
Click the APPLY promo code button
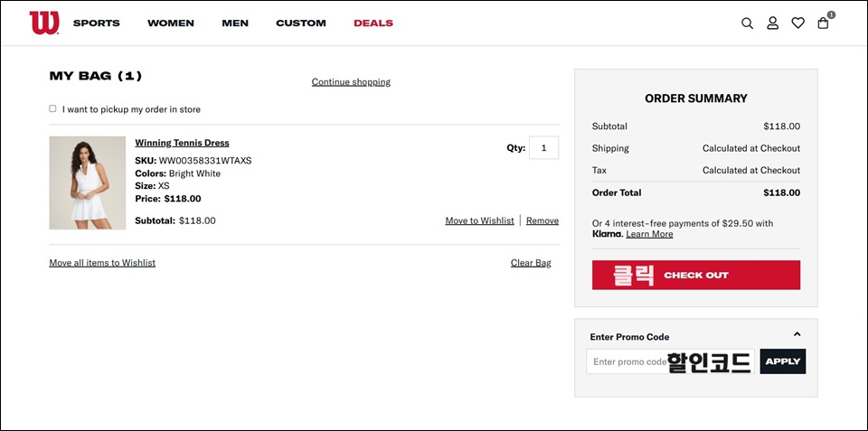click(x=783, y=361)
